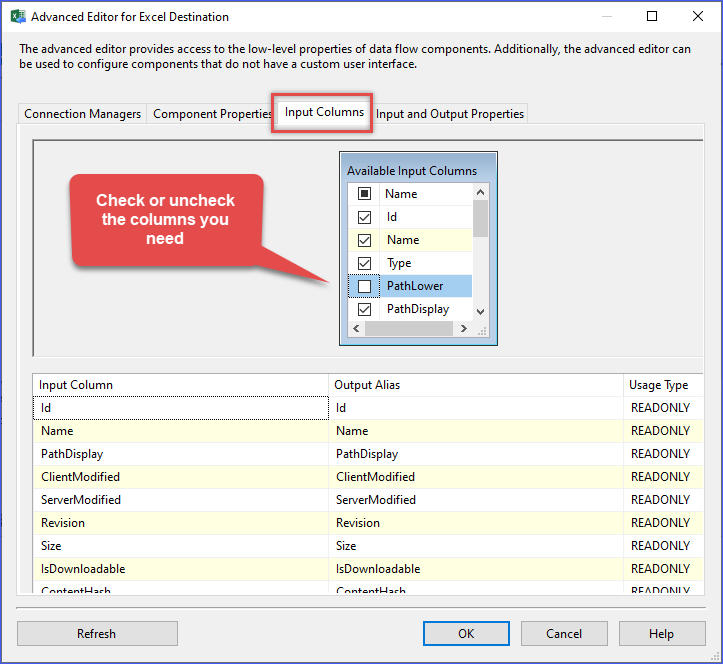
Task: Click the Size output alias cell
Action: tap(475, 546)
